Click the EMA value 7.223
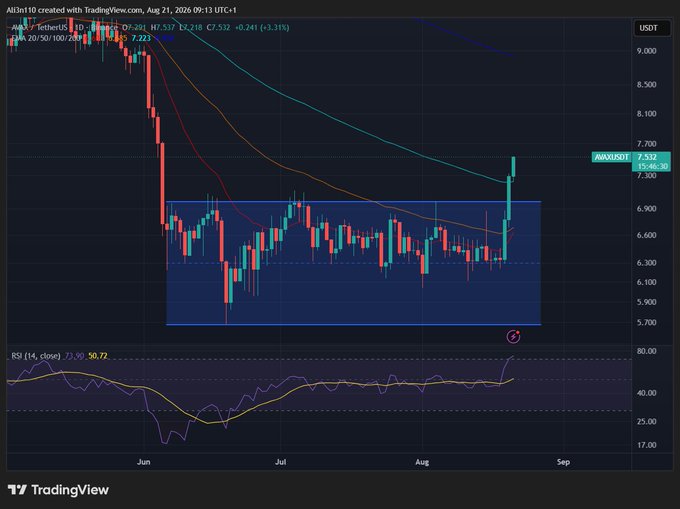Viewport: 680px width, 509px height. click(141, 38)
